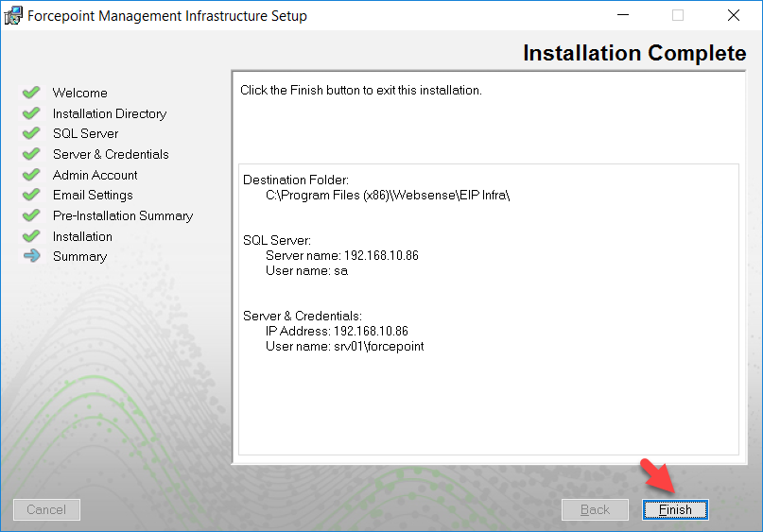Click the Destination Folder heading
Screen dimensions: 763x532
pyautogui.click(x=296, y=180)
